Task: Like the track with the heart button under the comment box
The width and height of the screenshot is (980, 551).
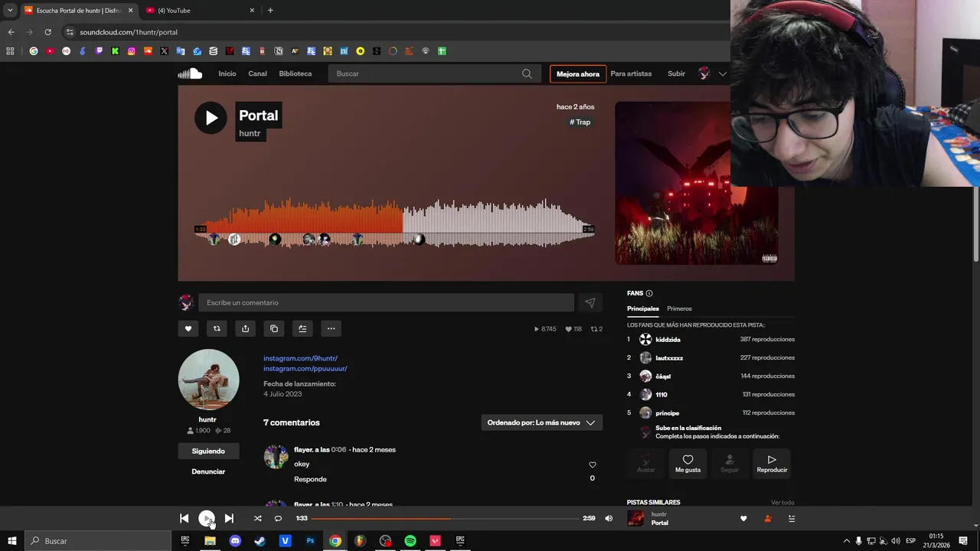Action: point(188,328)
